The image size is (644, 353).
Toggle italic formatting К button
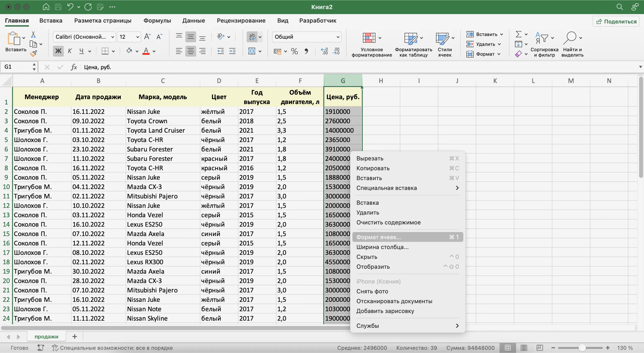70,51
